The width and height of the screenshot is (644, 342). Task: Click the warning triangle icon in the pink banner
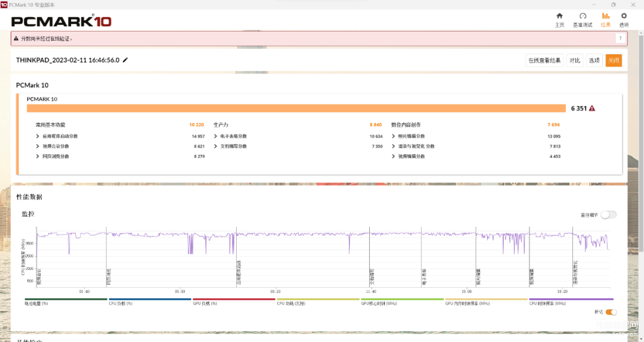(x=17, y=39)
